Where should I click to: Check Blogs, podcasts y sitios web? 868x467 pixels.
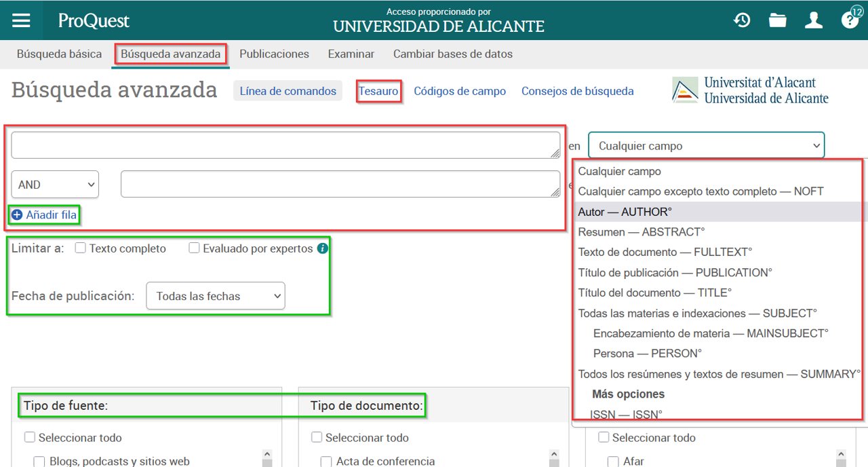39,462
